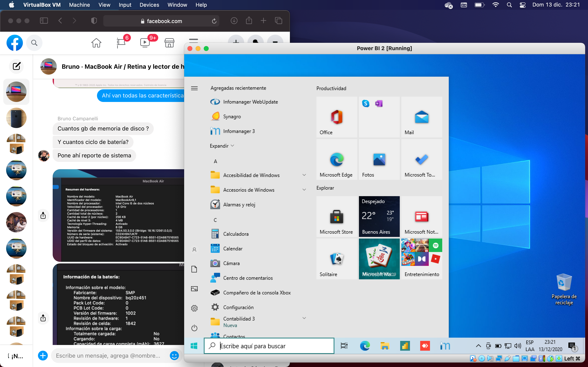
Task: Click the Task View taskbar button
Action: 344,346
